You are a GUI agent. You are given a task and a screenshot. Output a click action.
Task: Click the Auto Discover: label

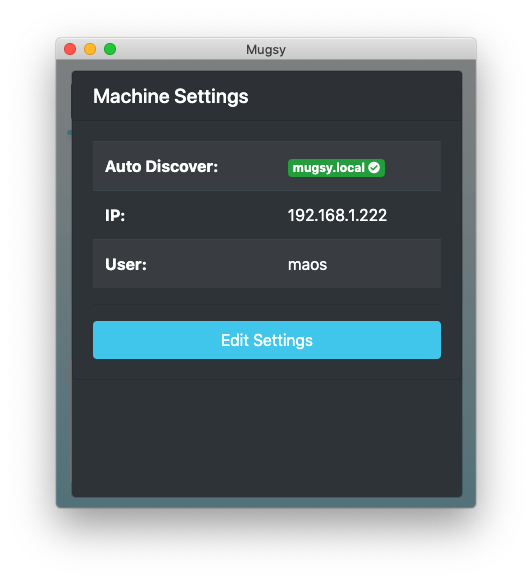[161, 166]
